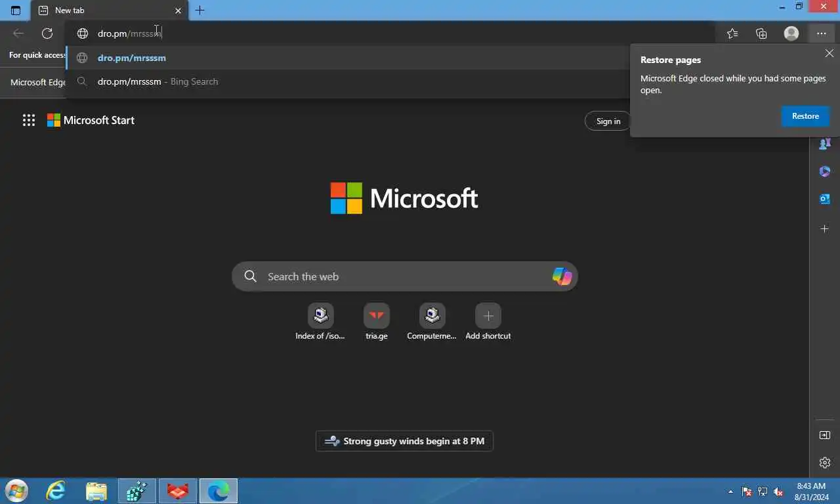This screenshot has width=840, height=504.
Task: Open the app launcher grid icon
Action: [x=29, y=120]
